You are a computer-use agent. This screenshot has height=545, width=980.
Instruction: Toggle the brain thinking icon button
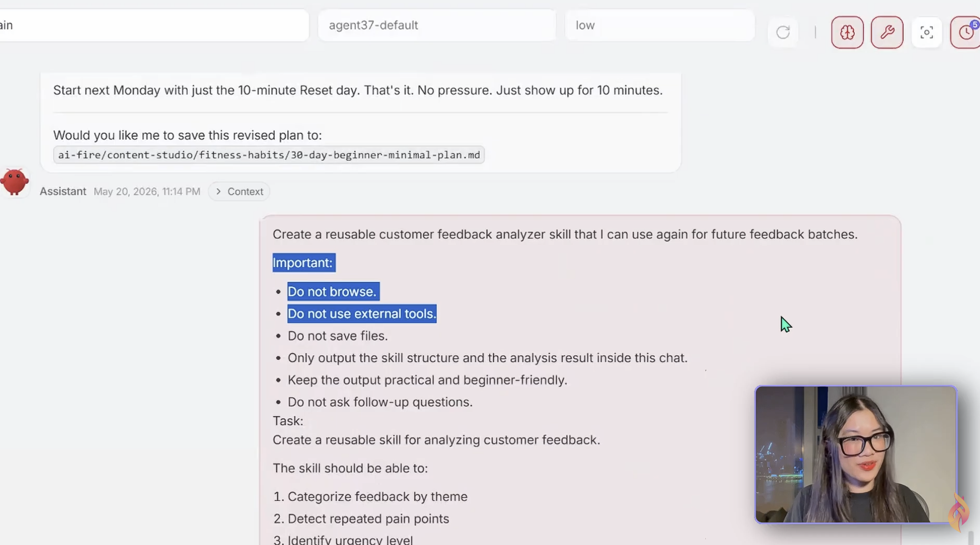click(x=847, y=33)
